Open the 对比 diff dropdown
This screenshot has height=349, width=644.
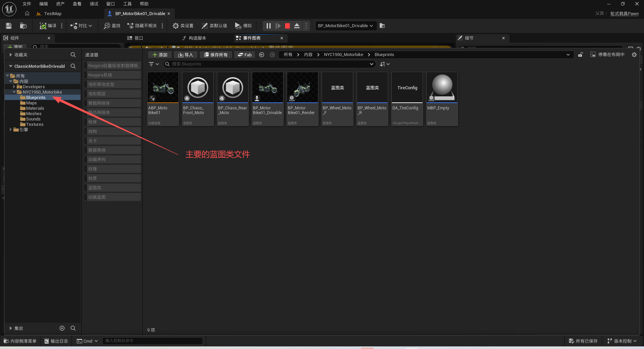coord(81,26)
